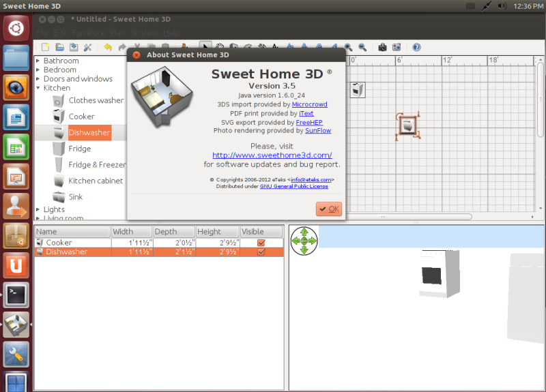Open LibreOffice Calc from the launcher
The width and height of the screenshot is (546, 392).
click(16, 147)
